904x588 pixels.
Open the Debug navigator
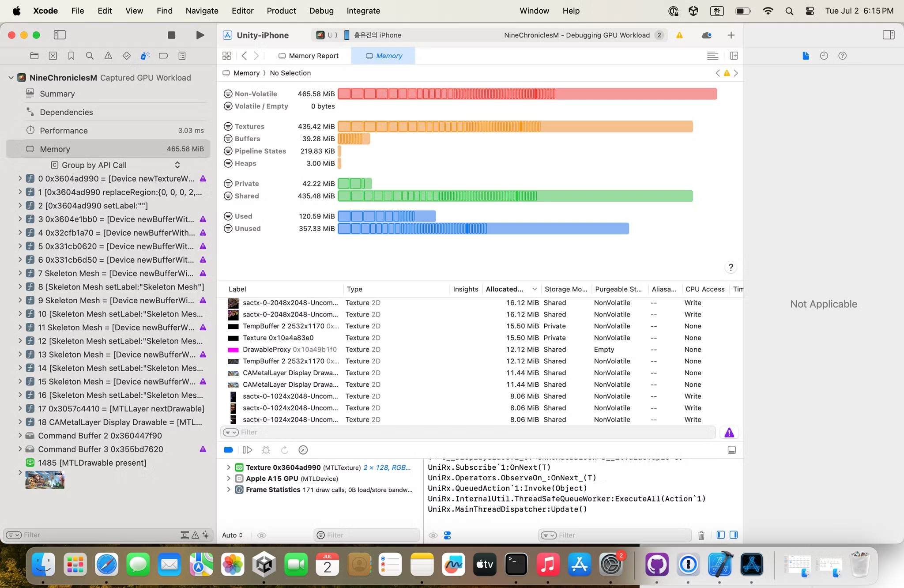tap(145, 56)
